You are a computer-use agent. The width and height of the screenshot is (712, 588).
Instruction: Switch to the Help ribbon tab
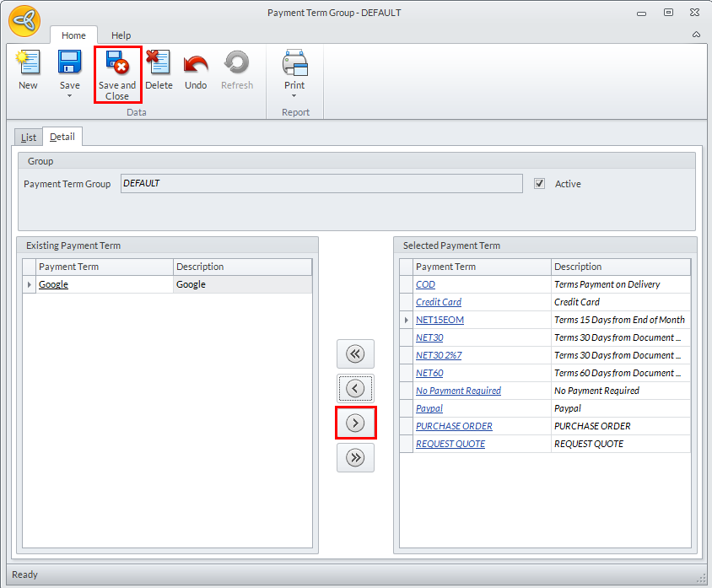click(x=121, y=35)
